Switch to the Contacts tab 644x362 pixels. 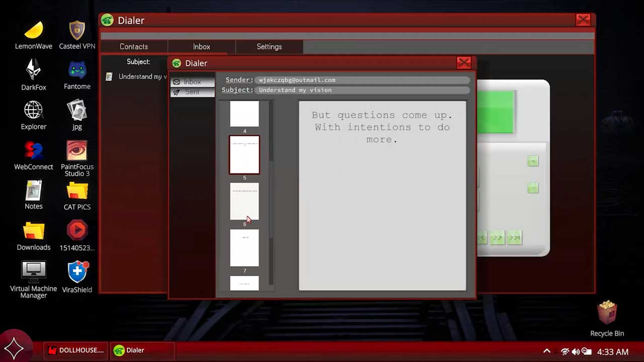click(134, 47)
